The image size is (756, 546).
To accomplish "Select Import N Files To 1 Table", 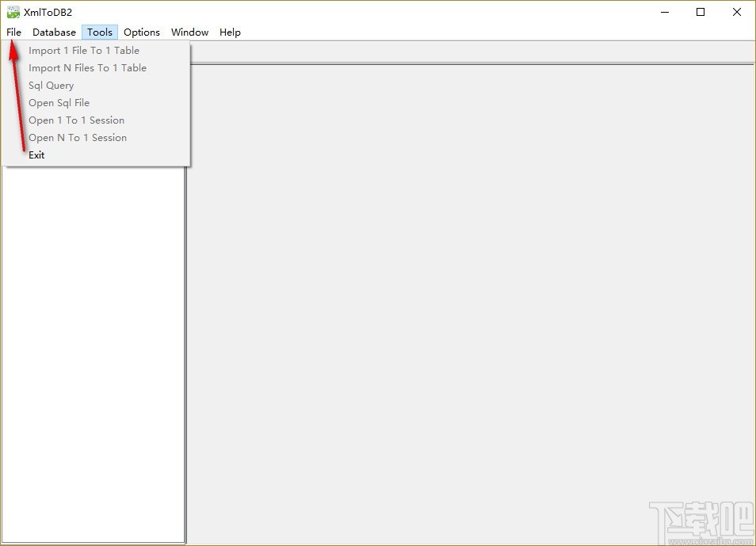I will 87,67.
